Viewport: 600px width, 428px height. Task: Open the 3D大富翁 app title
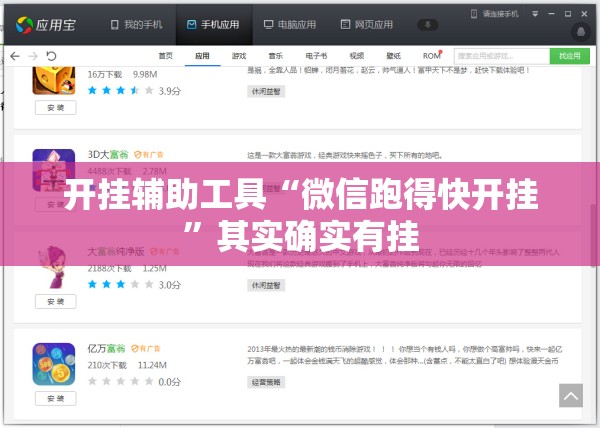tap(108, 155)
